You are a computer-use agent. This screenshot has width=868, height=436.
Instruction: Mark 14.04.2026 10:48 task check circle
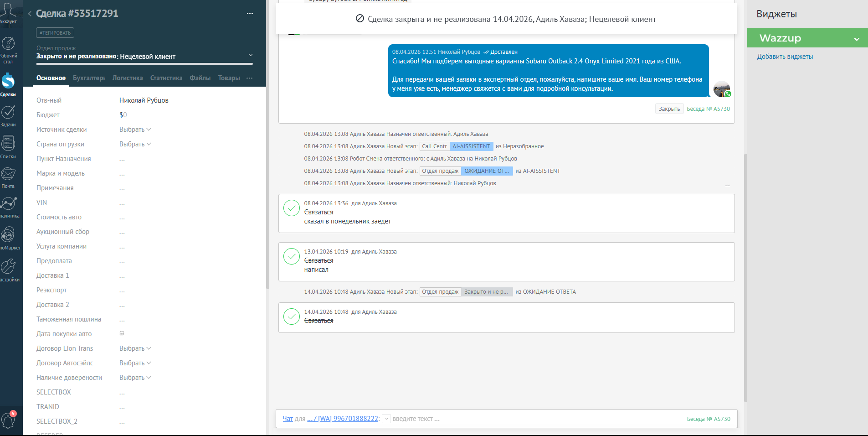click(292, 317)
